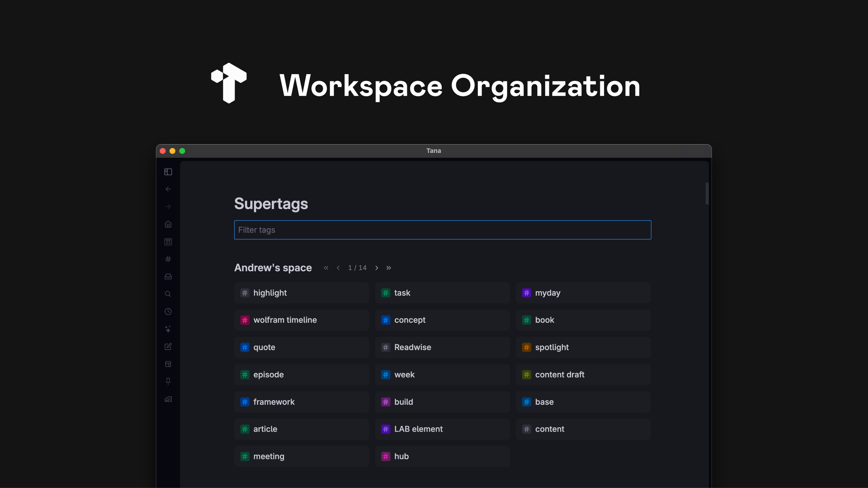Viewport: 868px width, 488px height.
Task: Open the AI sparkle icon
Action: click(168, 329)
